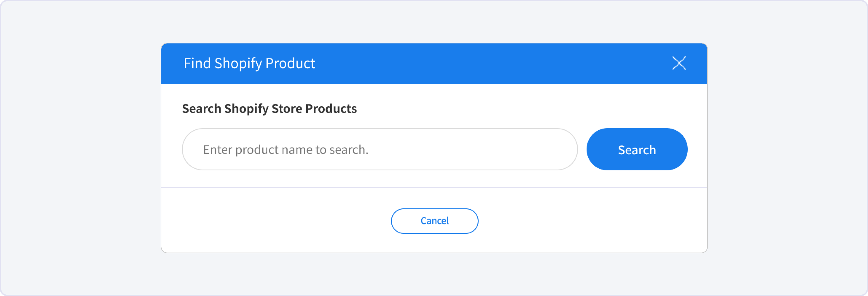Image resolution: width=868 pixels, height=296 pixels.
Task: Click the X icon in blue header
Action: (679, 63)
